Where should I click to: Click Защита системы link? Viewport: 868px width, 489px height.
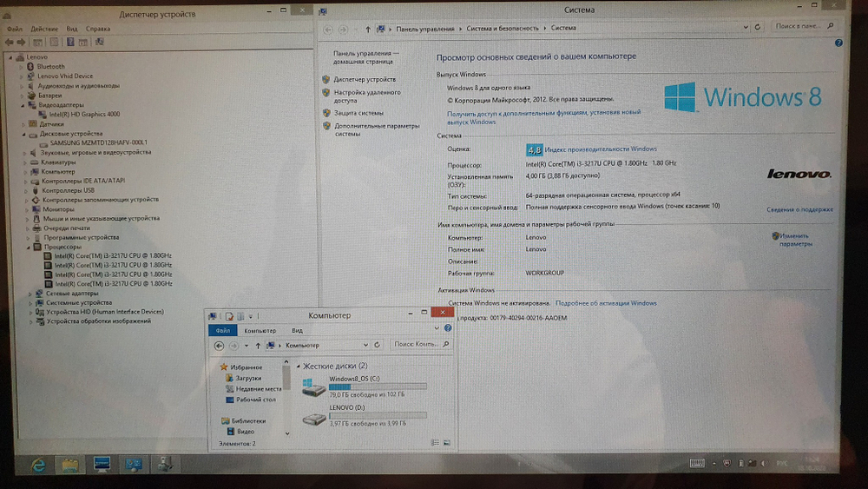coord(358,113)
